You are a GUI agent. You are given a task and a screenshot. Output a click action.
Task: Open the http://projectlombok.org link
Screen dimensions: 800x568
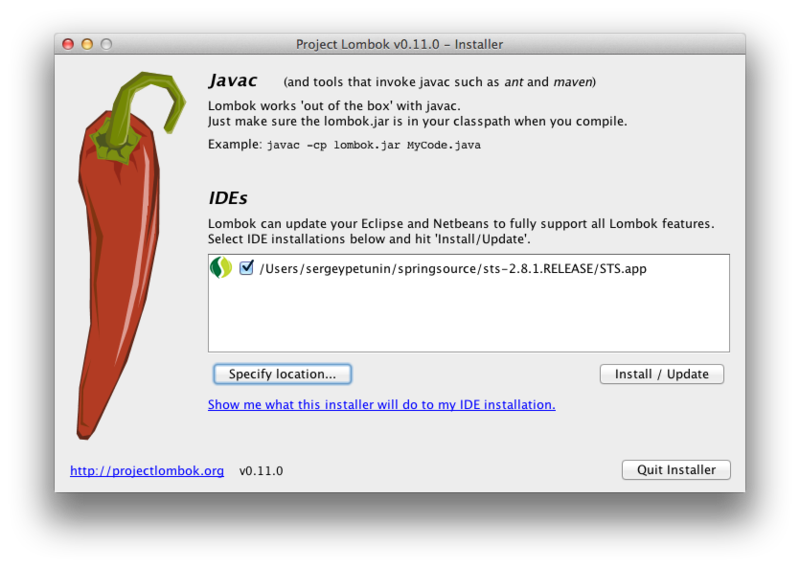click(147, 471)
